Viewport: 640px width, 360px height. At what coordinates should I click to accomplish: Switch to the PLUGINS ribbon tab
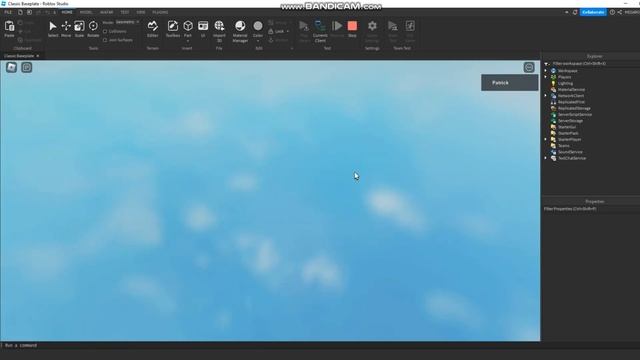point(160,12)
